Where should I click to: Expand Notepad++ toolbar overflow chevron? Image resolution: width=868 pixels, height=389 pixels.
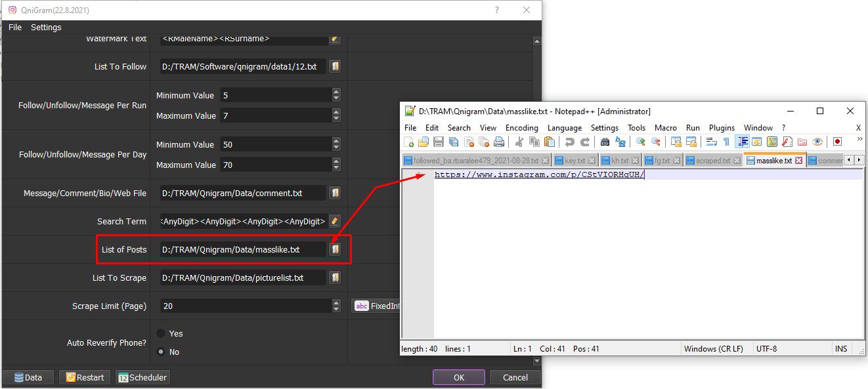point(859,139)
